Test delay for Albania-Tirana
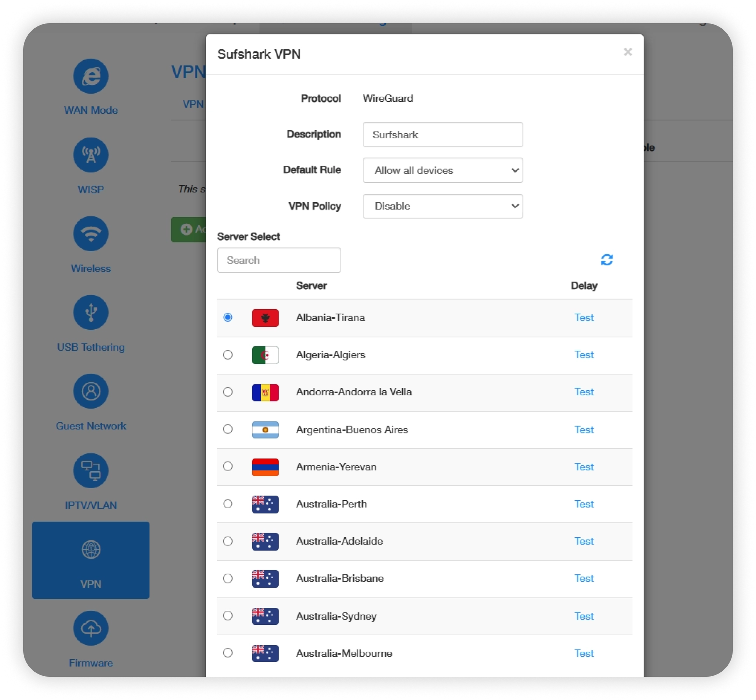 pos(584,317)
